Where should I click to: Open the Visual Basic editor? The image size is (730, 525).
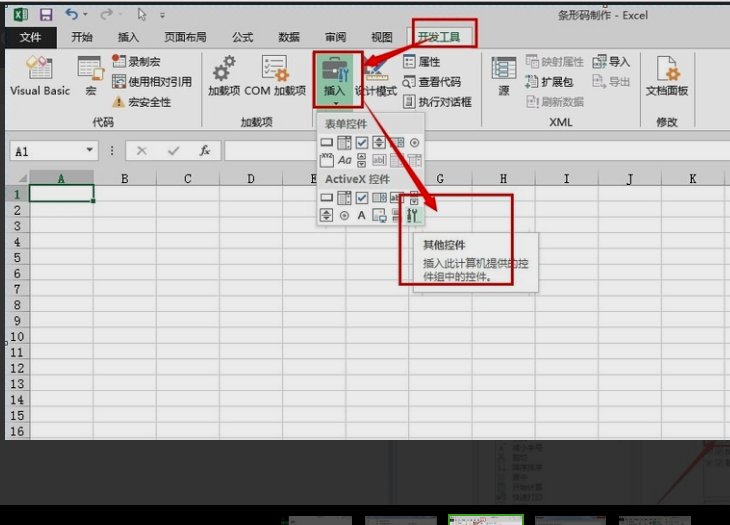pos(40,75)
